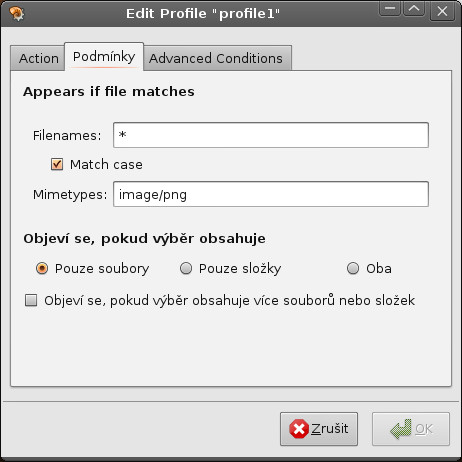Confirm with the OK button
Image resolution: width=462 pixels, height=462 pixels.
[411, 429]
